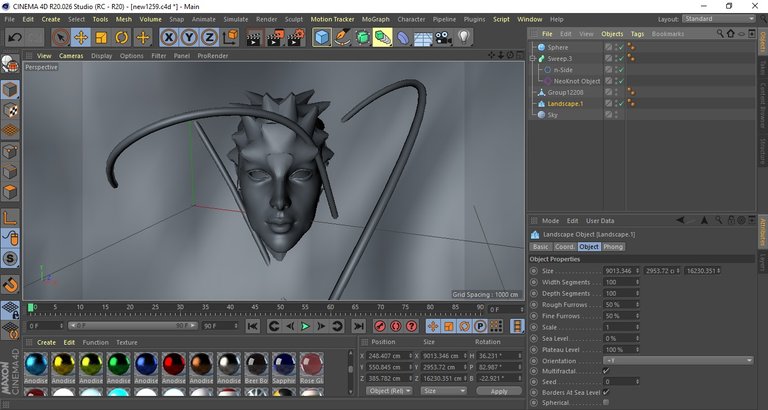This screenshot has height=410, width=768.
Task: Click the Width Segments field
Action: click(621, 282)
